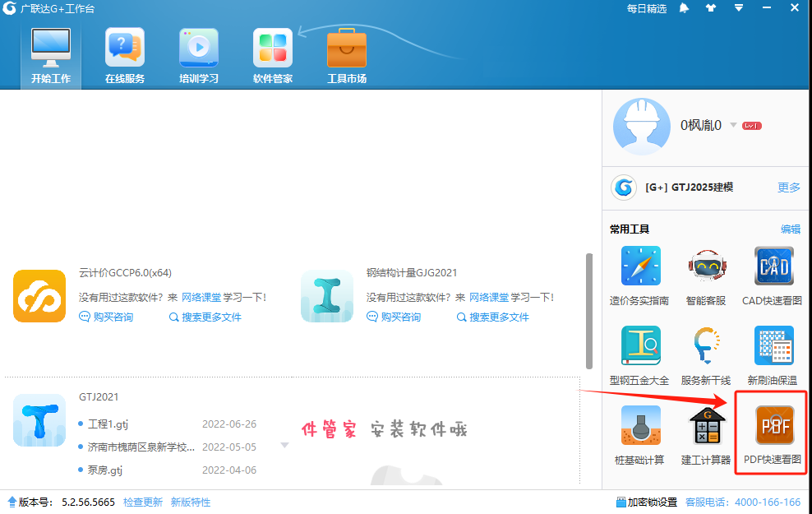
Task: Go to 软件管家 tab
Action: coord(273,56)
